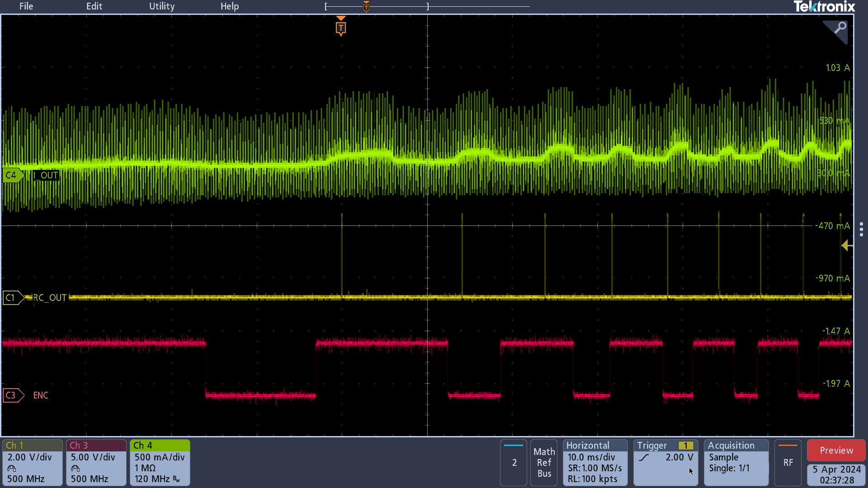Click the Math Ref Bus button

point(544,463)
